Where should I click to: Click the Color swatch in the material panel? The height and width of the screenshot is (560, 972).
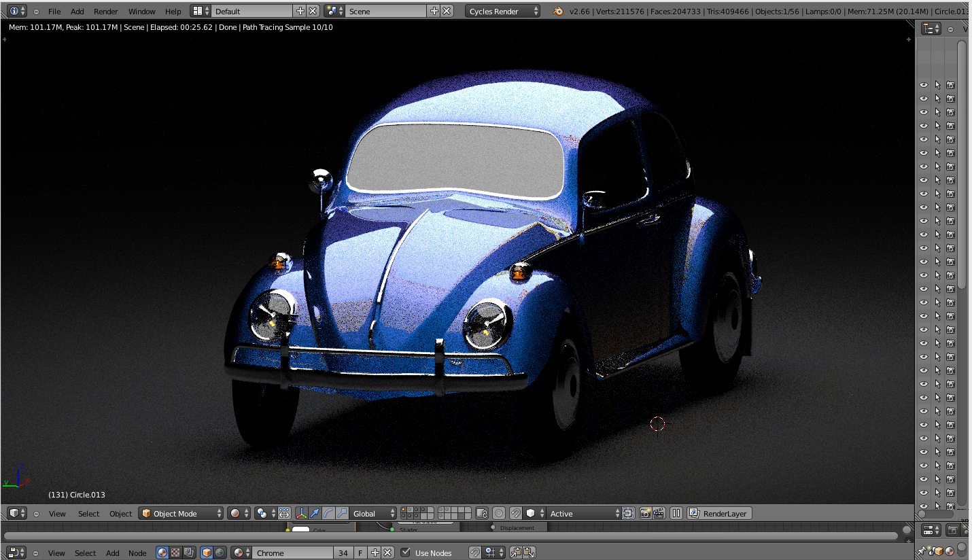click(x=302, y=528)
